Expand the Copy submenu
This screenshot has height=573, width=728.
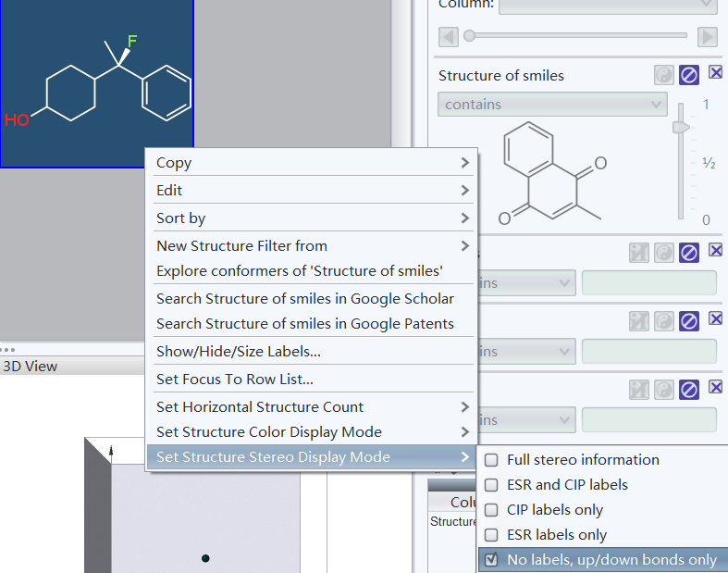click(312, 163)
